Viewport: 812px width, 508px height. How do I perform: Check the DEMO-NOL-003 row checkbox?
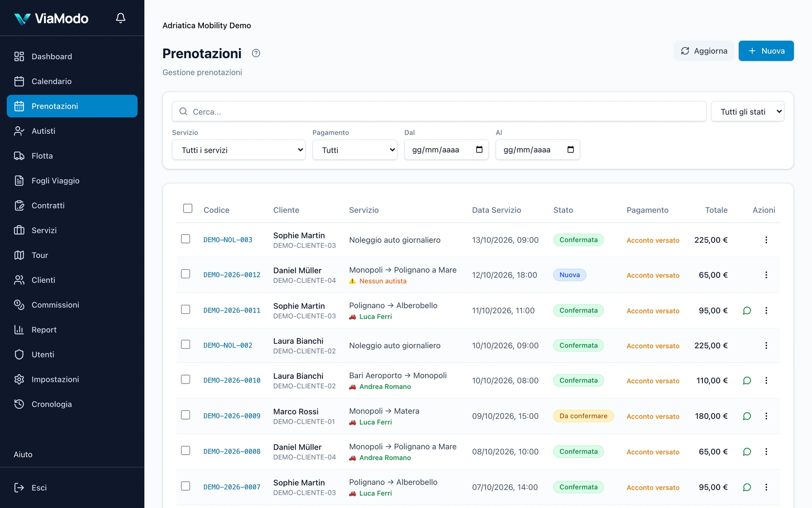[x=186, y=239]
